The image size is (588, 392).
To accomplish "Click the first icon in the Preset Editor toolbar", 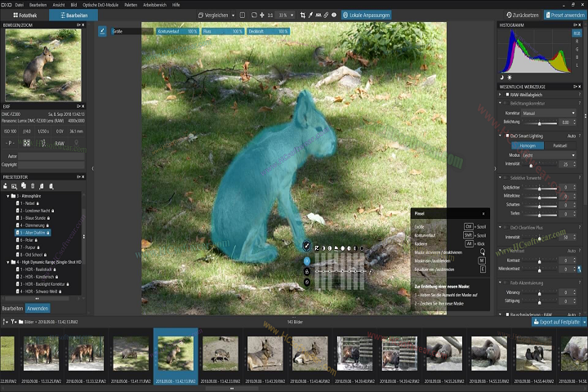I will tap(7, 185).
